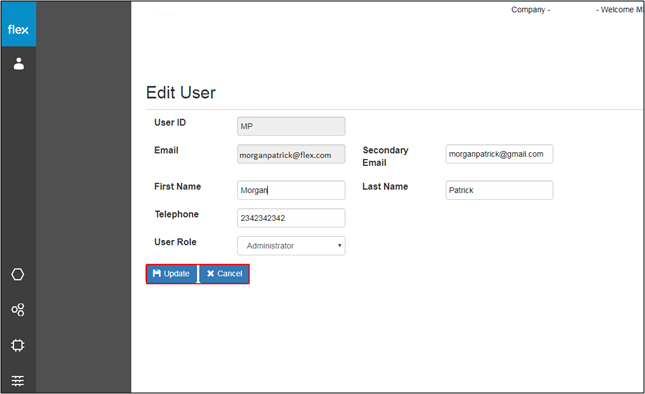Click the Company label in header
The width and height of the screenshot is (645, 394).
click(x=531, y=9)
